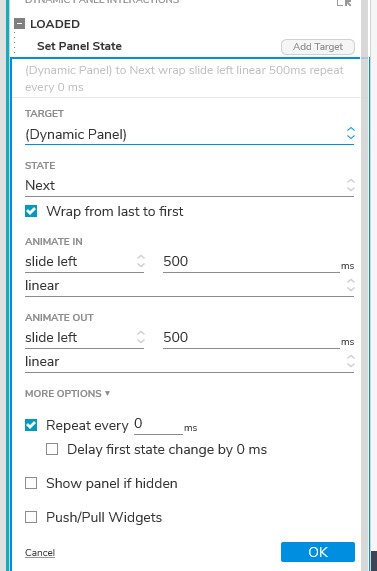Enable Delay first state change checkbox
The image size is (377, 571).
(52, 449)
